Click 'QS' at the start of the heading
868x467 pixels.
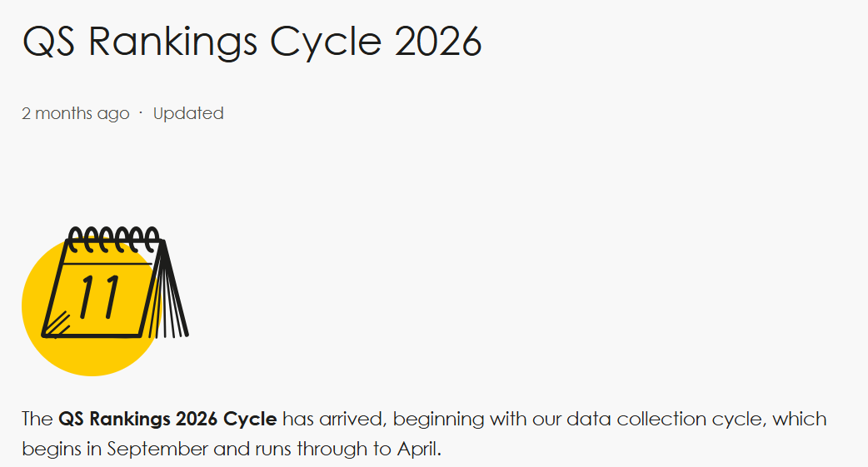coord(48,42)
